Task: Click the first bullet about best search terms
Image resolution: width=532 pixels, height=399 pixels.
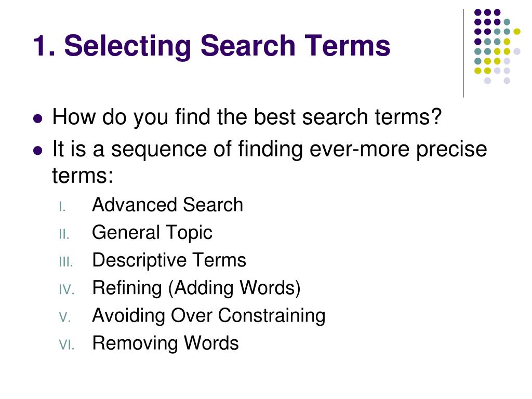Action: pos(247,117)
